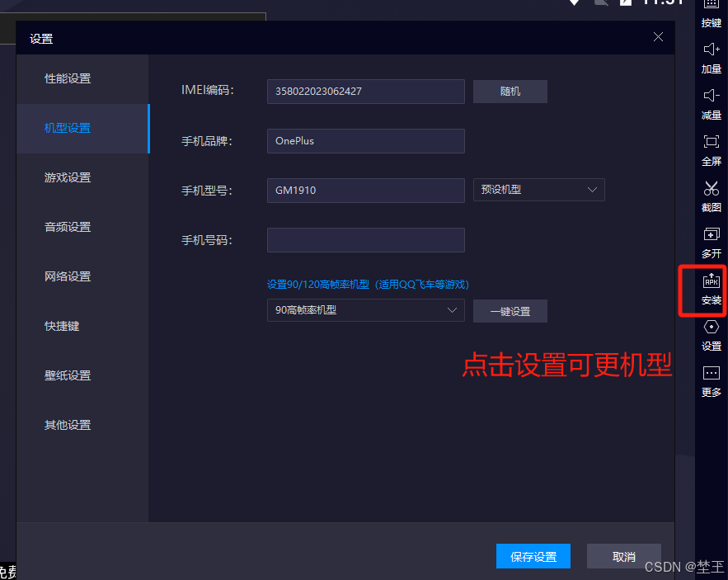728x580 pixels.
Task: Open the 预设机型 preset model dropdown
Action: (538, 190)
